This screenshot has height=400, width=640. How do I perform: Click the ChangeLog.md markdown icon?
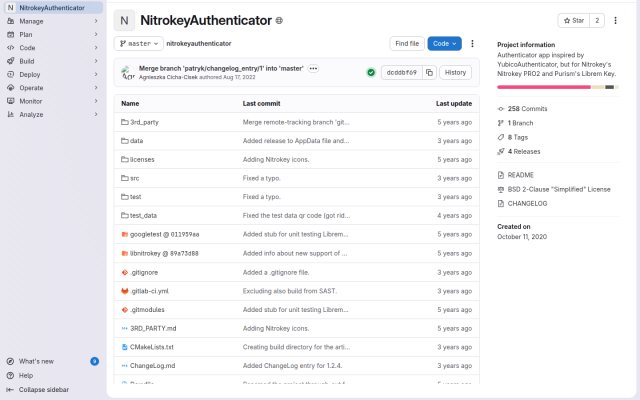124,366
